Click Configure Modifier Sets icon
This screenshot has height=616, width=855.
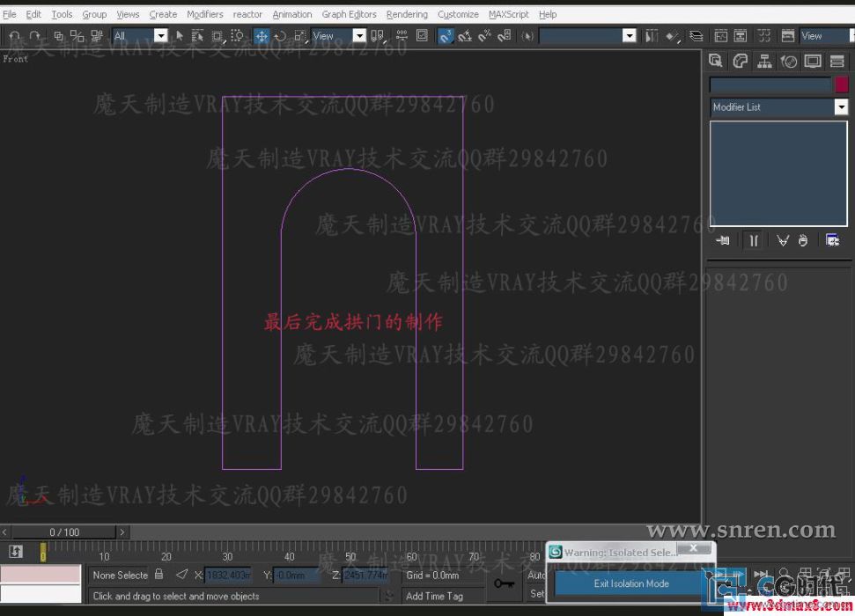[832, 240]
